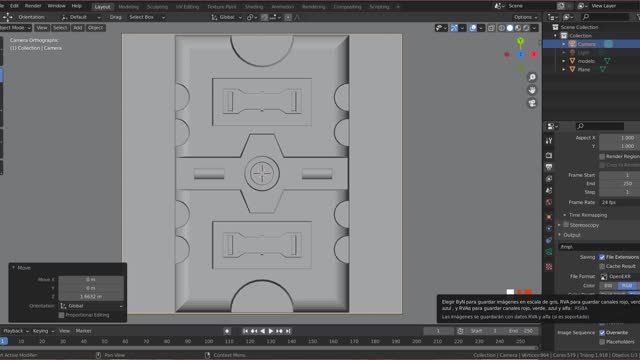Enable the Render Region checkbox
The image size is (640, 360).
[x=602, y=156]
